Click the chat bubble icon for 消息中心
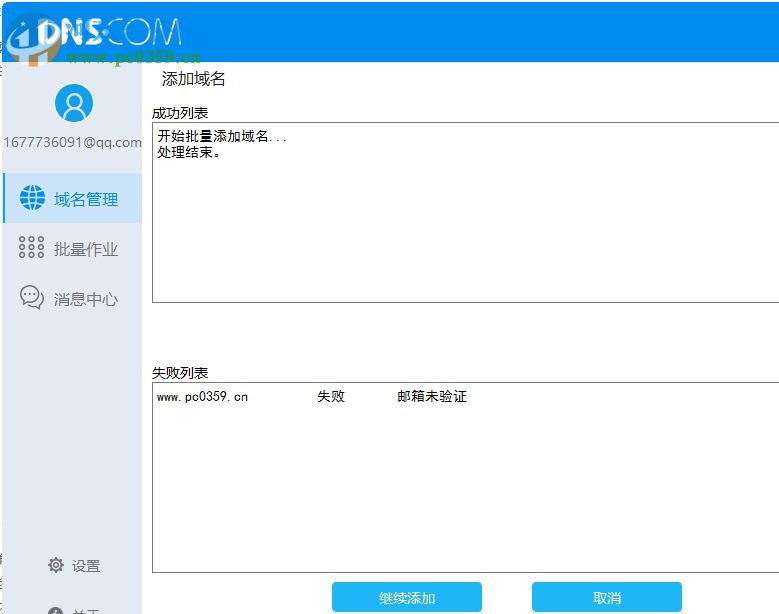 point(32,297)
